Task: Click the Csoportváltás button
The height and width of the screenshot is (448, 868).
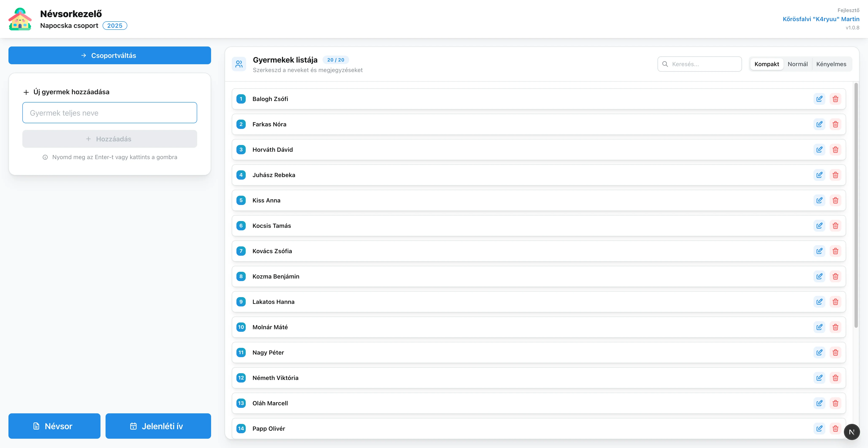Action: (110, 55)
